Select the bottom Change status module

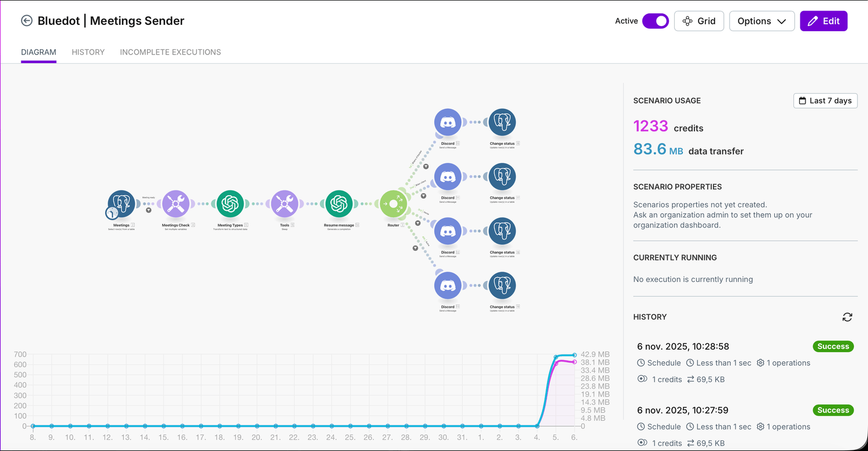tap(502, 286)
